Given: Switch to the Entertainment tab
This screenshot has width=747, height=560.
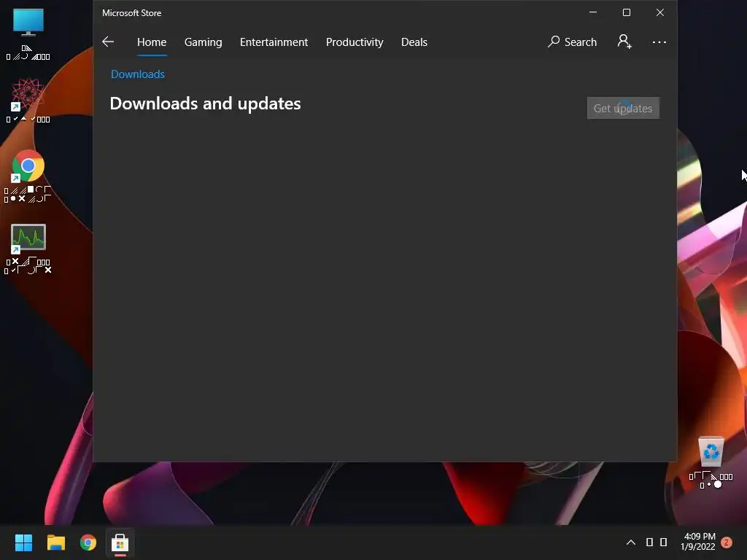Looking at the screenshot, I should click(x=274, y=42).
